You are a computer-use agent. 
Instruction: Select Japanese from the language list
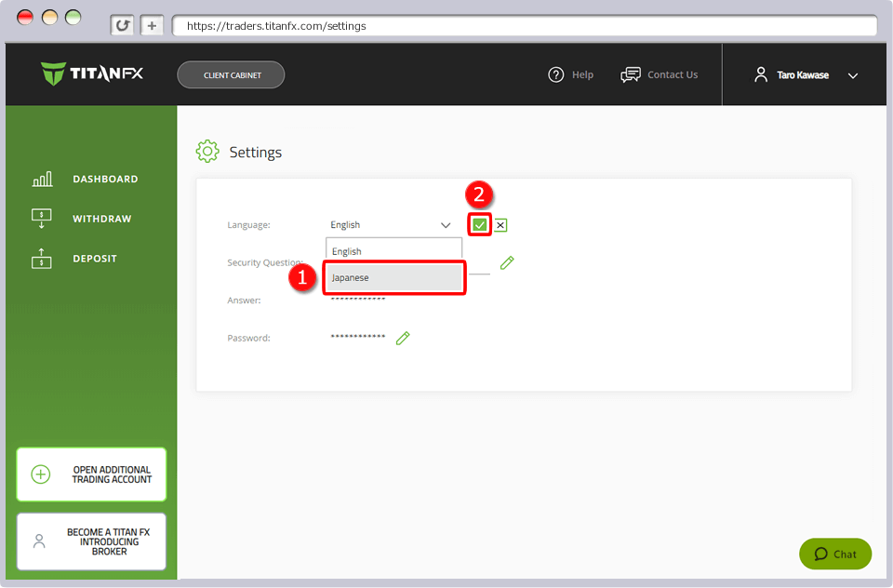[394, 277]
